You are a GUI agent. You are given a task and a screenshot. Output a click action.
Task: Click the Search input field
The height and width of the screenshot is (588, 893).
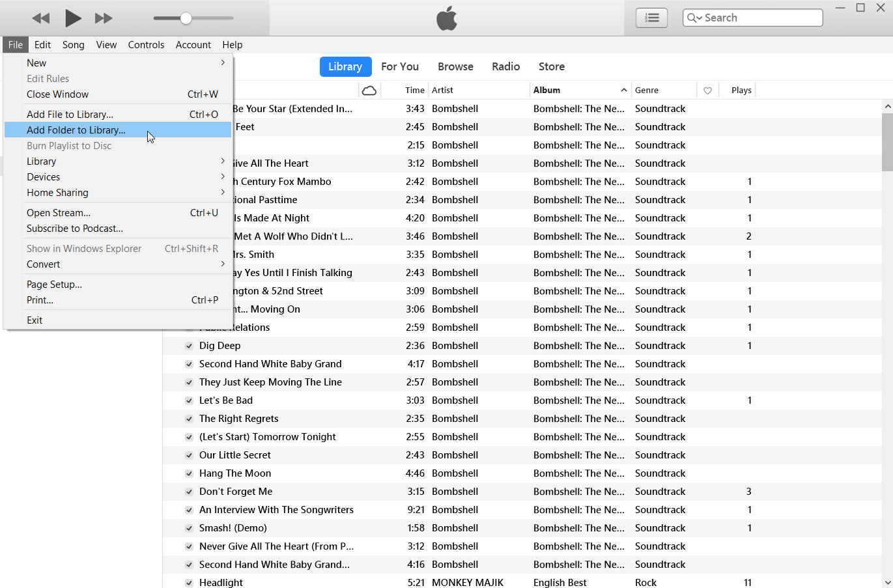coord(753,18)
